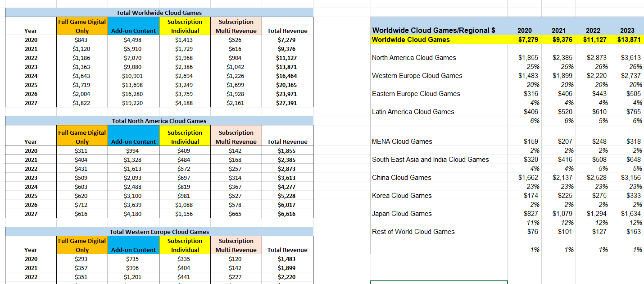Select the $505 cell
The width and height of the screenshot is (644, 284).
[627, 94]
